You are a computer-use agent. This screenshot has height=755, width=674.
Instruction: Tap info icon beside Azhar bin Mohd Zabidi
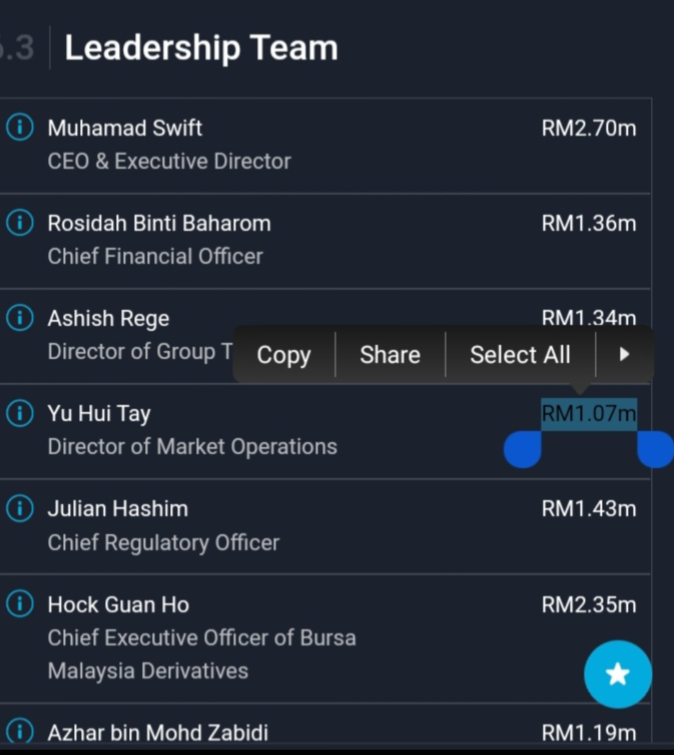coord(19,732)
